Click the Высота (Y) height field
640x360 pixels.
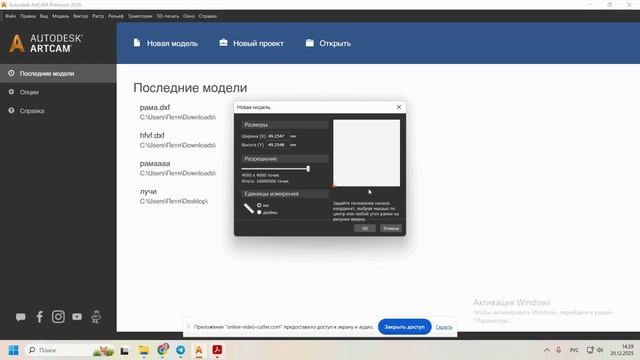click(278, 145)
